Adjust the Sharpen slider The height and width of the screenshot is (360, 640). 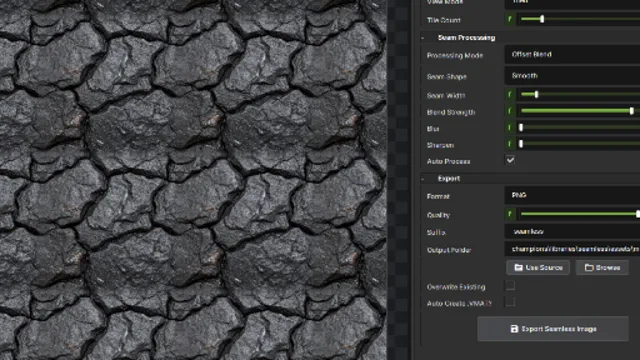point(580,144)
